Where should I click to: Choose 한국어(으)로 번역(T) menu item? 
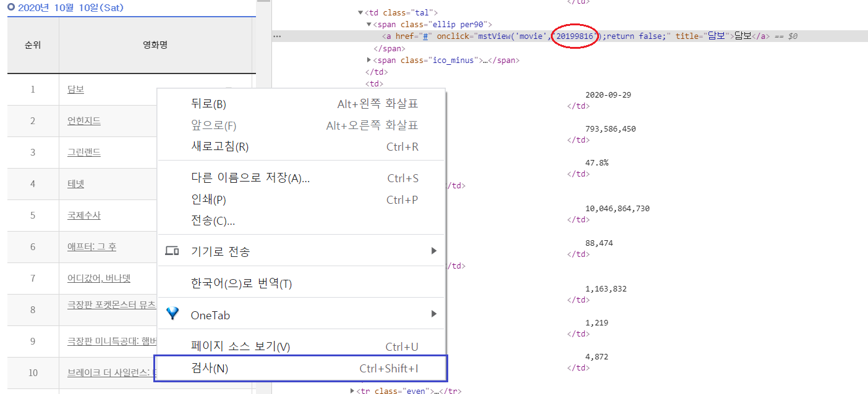(302, 283)
